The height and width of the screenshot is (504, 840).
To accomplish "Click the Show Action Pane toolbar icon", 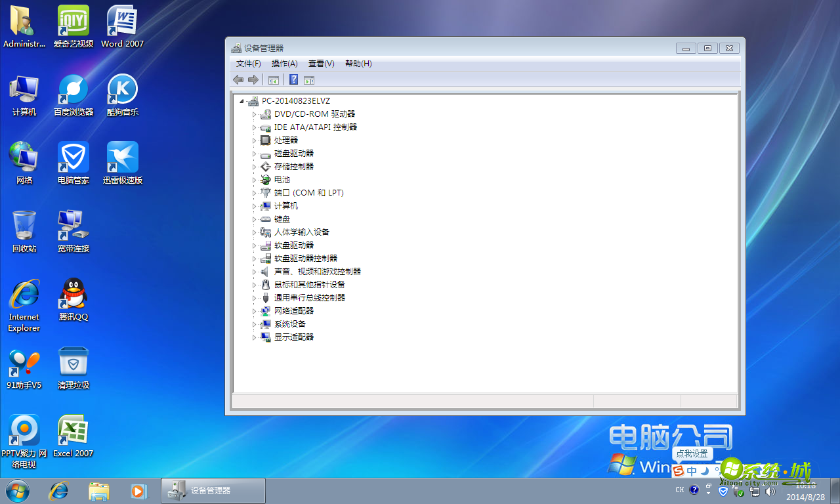I will (308, 79).
